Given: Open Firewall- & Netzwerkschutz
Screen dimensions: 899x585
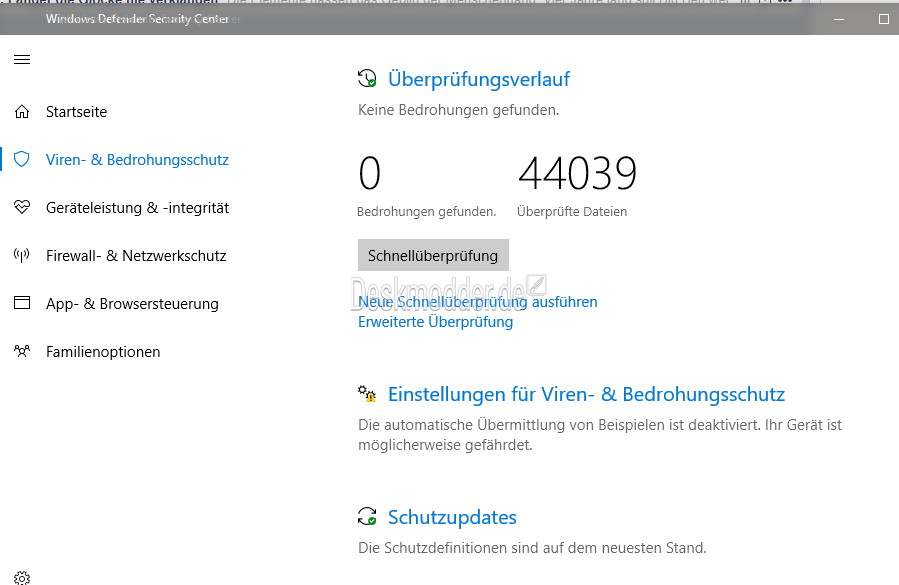Looking at the screenshot, I should (x=136, y=256).
